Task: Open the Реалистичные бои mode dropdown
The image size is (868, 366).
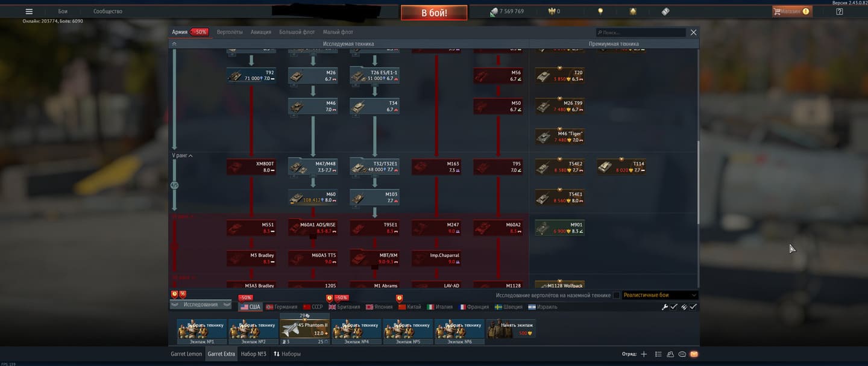Action: 659,296
